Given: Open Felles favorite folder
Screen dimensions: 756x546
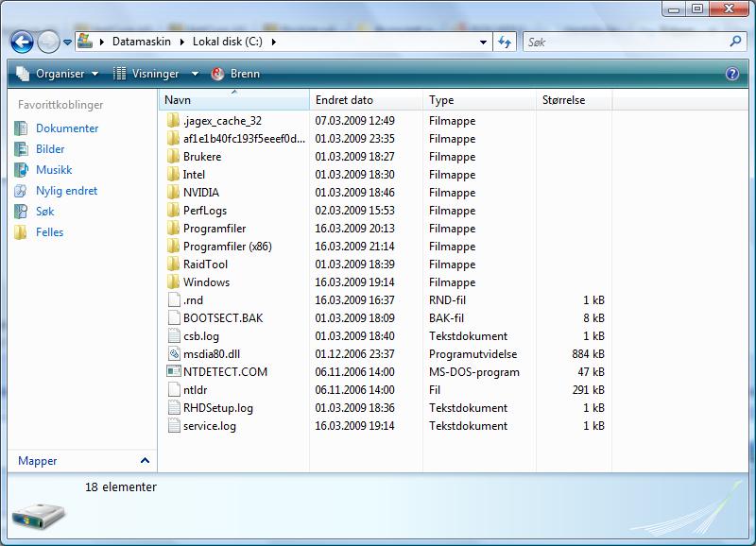Looking at the screenshot, I should [x=49, y=231].
